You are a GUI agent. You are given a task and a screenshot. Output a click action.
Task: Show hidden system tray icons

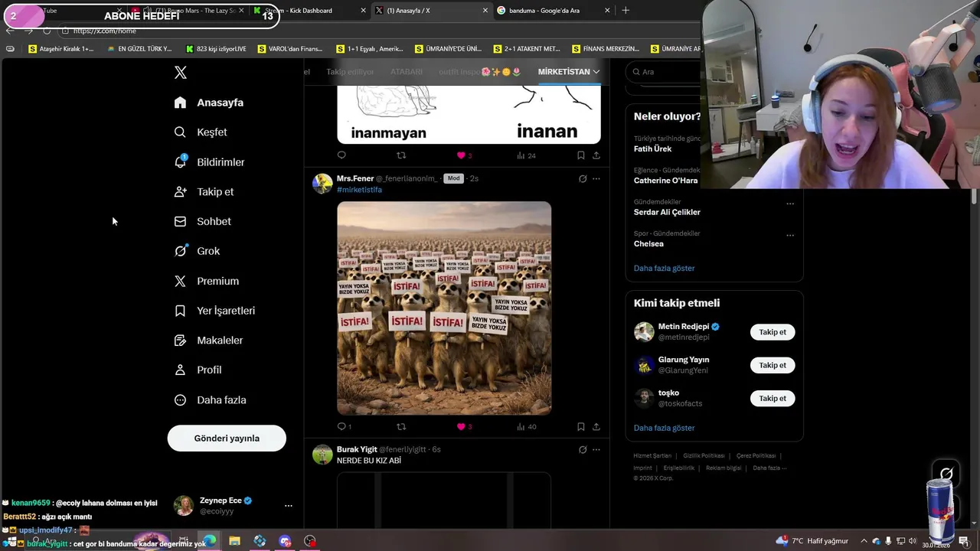864,541
